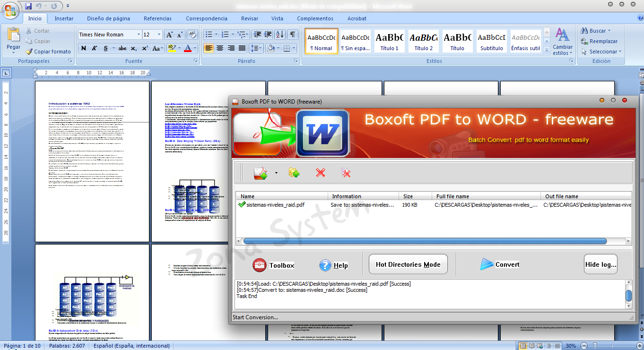Click the sort A-Z icon
The image size is (644, 350).
pos(280,35)
